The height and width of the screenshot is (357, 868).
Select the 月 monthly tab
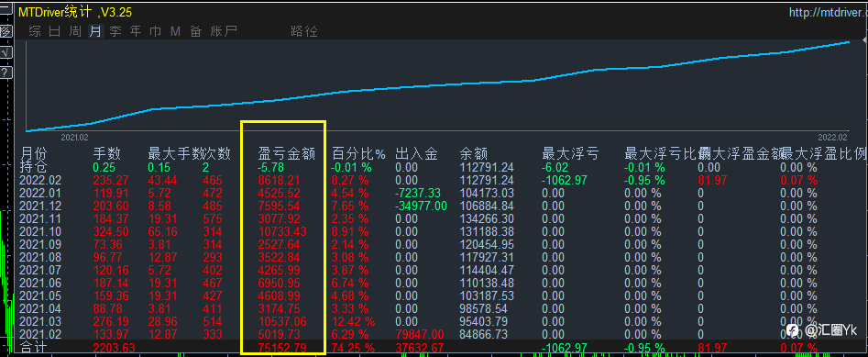95,31
